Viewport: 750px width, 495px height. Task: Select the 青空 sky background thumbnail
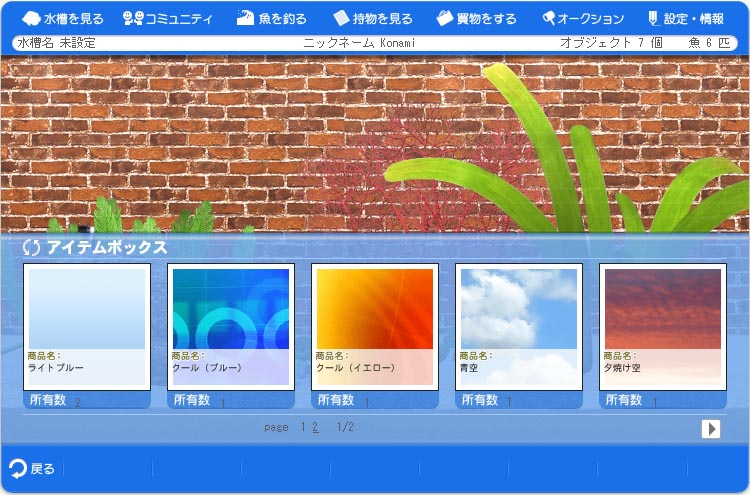point(519,308)
